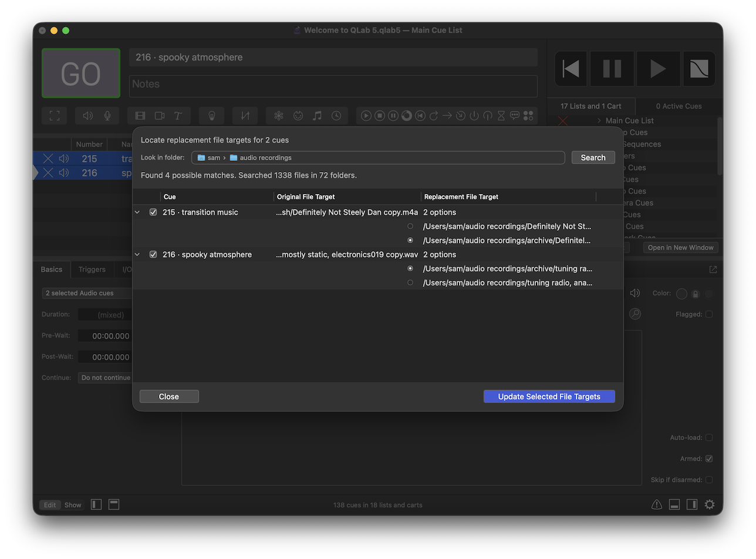Switch to 17 Lists and 1 Cart tab
This screenshot has width=756, height=559.
coord(590,106)
